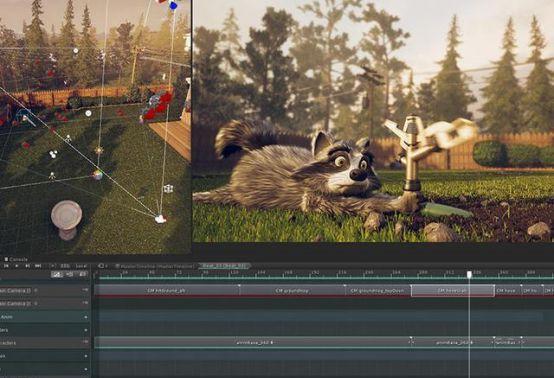The width and height of the screenshot is (554, 378).
Task: Toggle the play range button in Timeline toolbar
Action: [x=53, y=266]
